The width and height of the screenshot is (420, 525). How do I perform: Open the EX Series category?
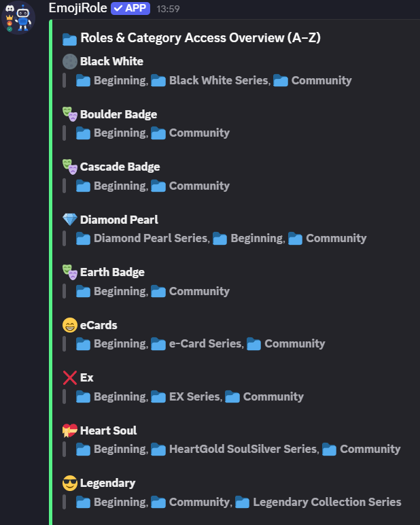[x=194, y=396]
